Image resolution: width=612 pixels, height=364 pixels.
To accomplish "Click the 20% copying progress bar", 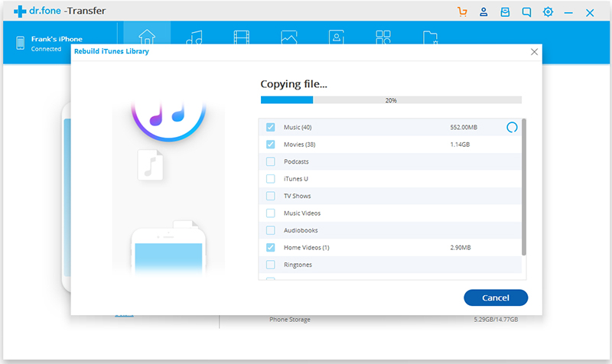I will [x=391, y=100].
